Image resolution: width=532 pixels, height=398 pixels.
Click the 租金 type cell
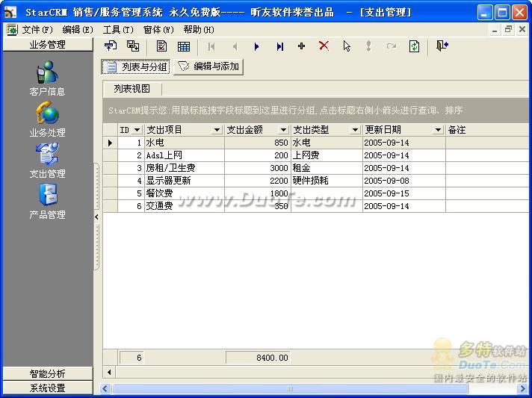(x=327, y=168)
